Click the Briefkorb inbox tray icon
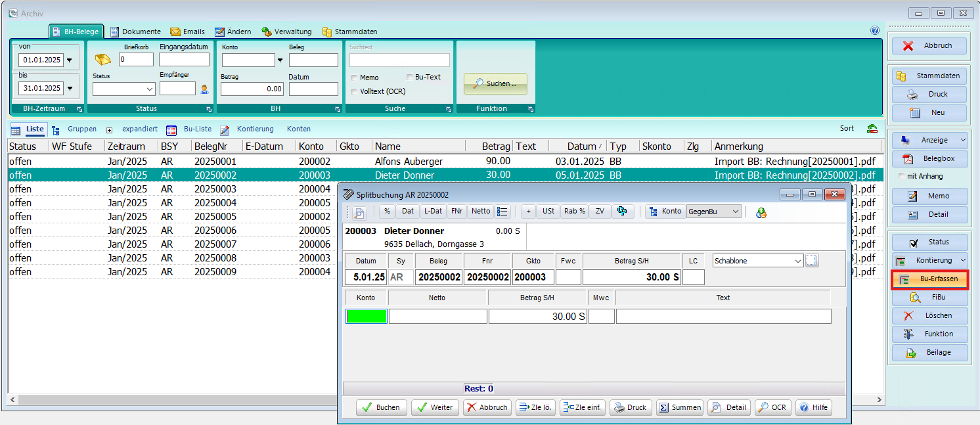This screenshot has height=425, width=980. tap(103, 60)
